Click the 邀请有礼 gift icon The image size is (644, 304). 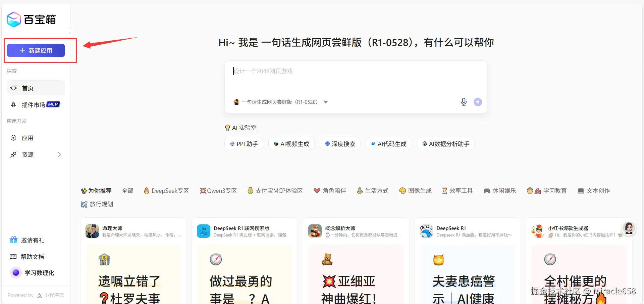click(x=13, y=240)
